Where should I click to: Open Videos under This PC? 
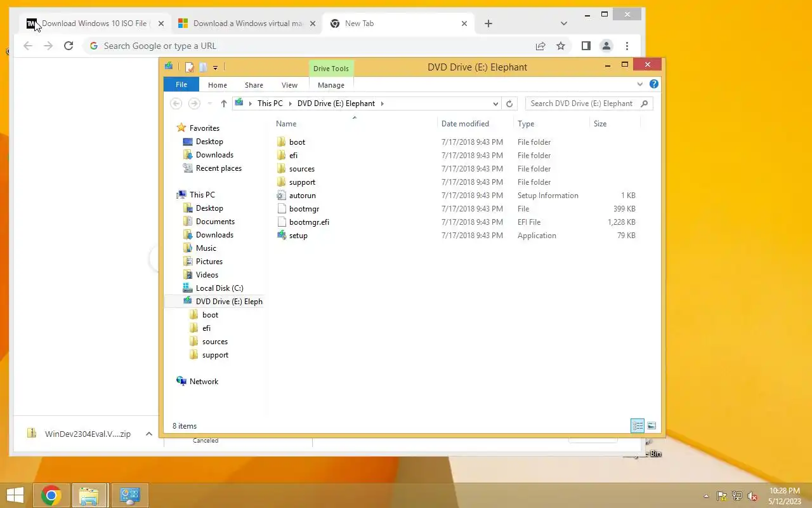207,275
